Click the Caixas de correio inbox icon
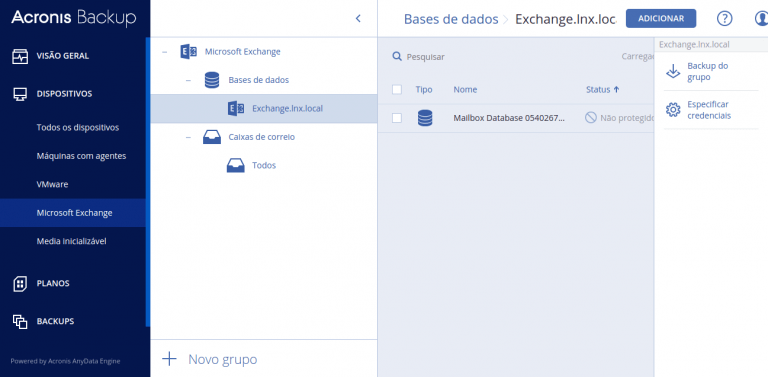Image resolution: width=768 pixels, height=377 pixels. (212, 137)
